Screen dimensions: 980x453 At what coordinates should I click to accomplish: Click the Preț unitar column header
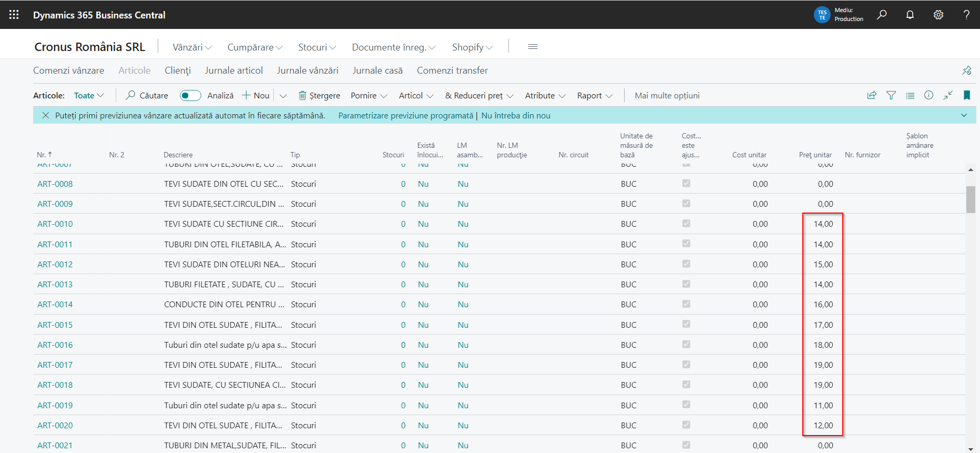pyautogui.click(x=815, y=155)
